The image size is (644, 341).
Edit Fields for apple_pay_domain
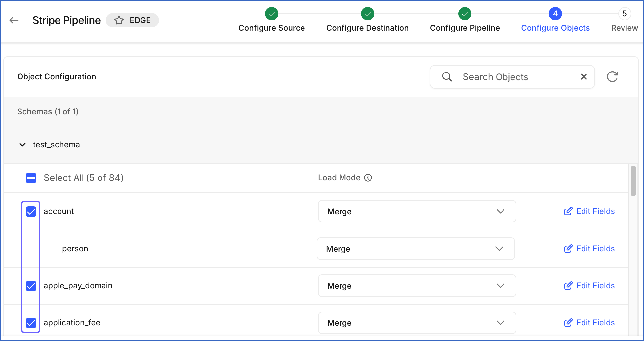(589, 286)
